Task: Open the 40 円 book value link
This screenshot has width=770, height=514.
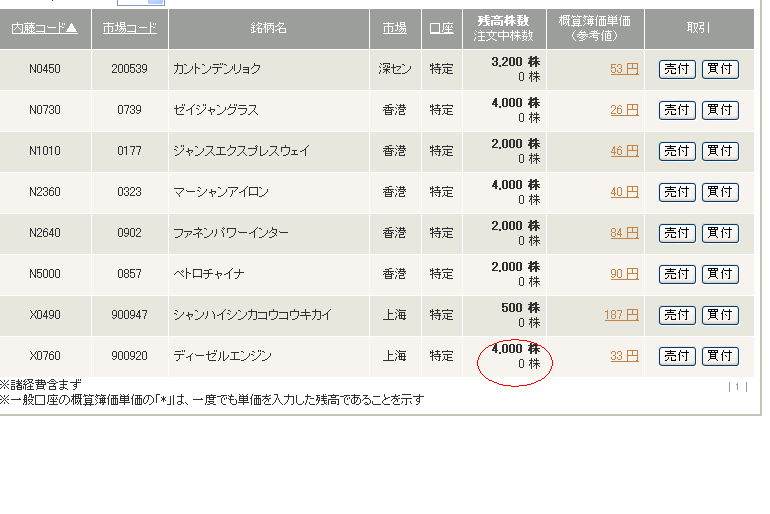Action: tap(624, 192)
